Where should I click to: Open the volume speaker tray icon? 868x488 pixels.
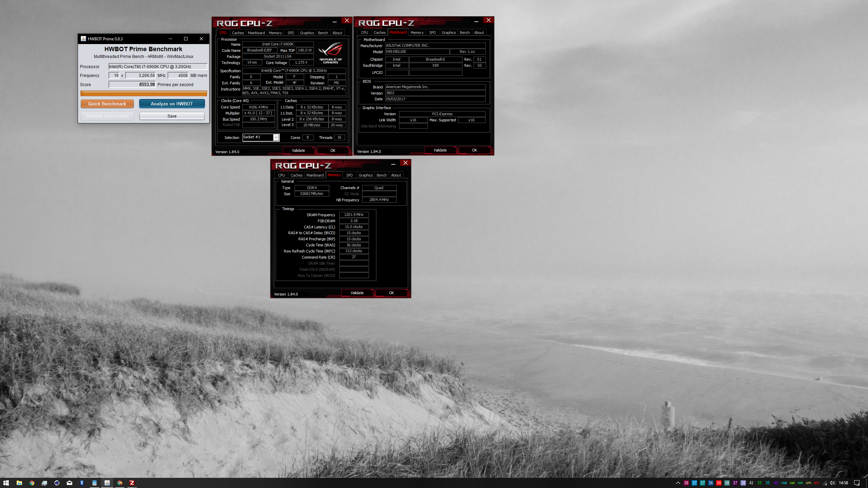[x=832, y=483]
